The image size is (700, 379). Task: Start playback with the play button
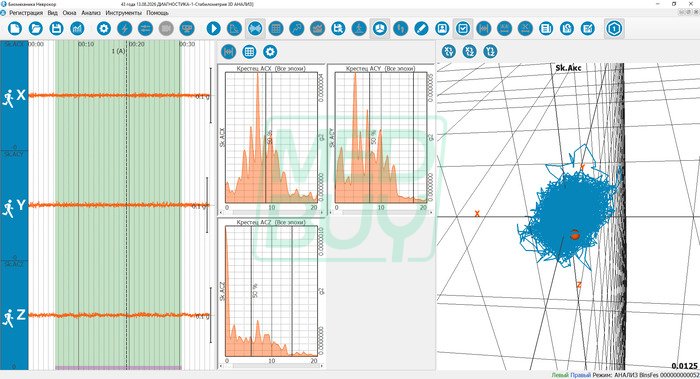(x=213, y=29)
